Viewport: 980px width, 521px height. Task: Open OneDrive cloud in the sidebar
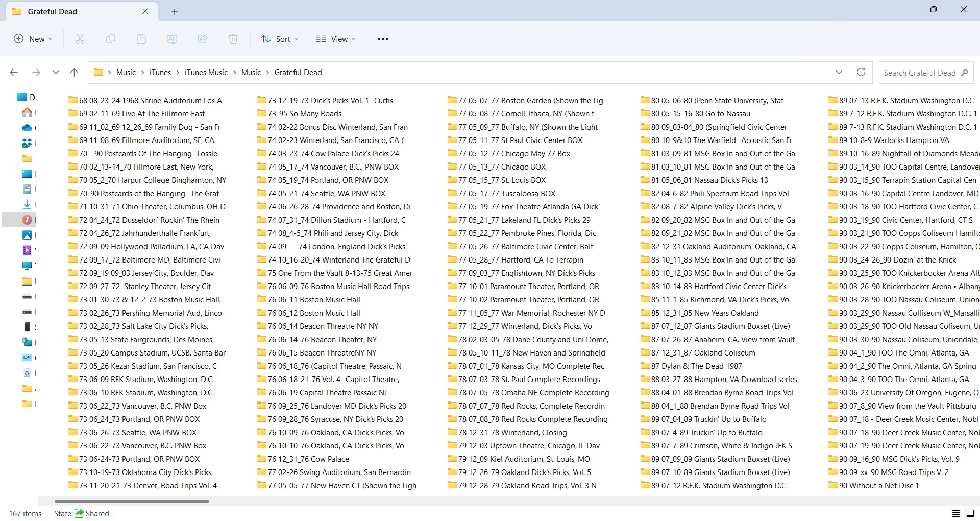point(27,128)
